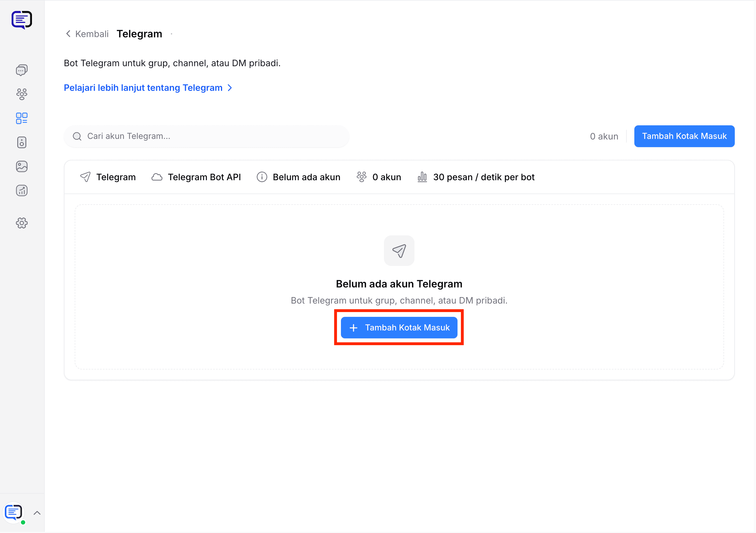Open the analytics chart icon in sidebar
Screen dimensions: 756x533
[x=22, y=191]
